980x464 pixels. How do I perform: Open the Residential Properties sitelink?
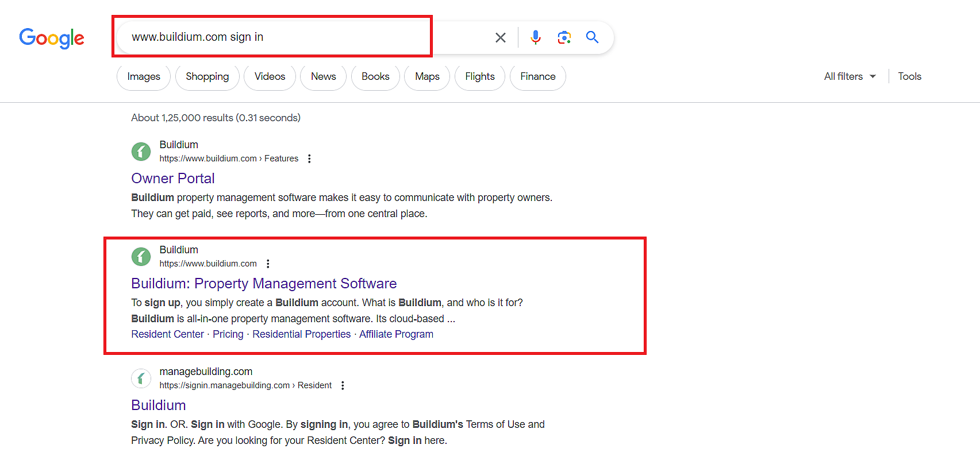301,334
